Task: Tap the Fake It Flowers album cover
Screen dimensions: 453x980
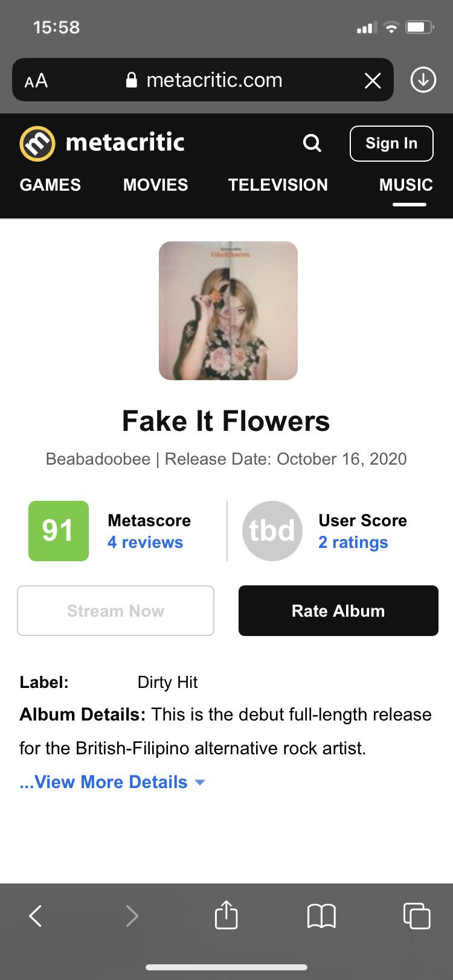Action: 228,311
